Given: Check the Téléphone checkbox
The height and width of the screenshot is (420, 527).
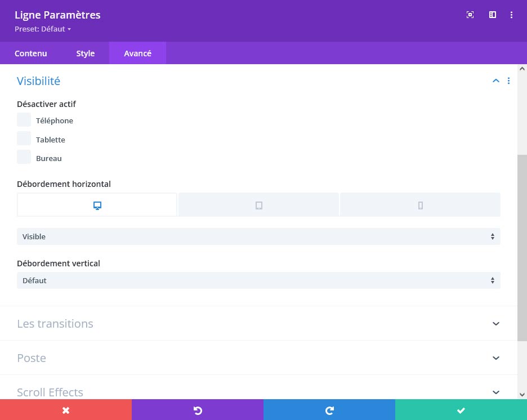Looking at the screenshot, I should pos(24,120).
